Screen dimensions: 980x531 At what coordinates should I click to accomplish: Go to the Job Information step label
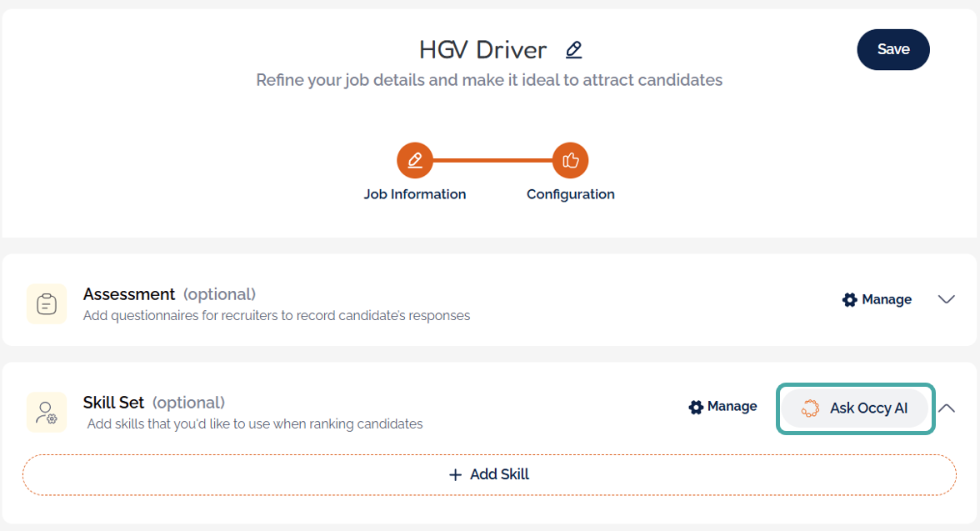click(x=415, y=194)
